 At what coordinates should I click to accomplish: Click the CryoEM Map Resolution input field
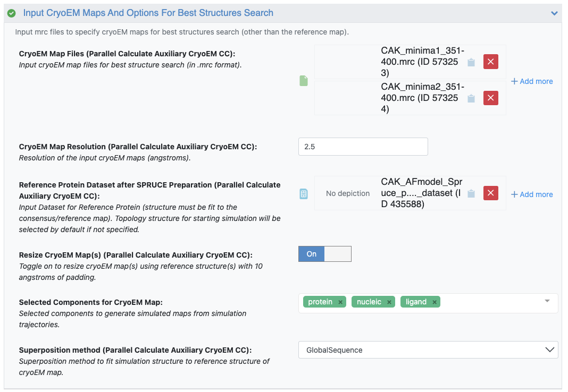[363, 147]
